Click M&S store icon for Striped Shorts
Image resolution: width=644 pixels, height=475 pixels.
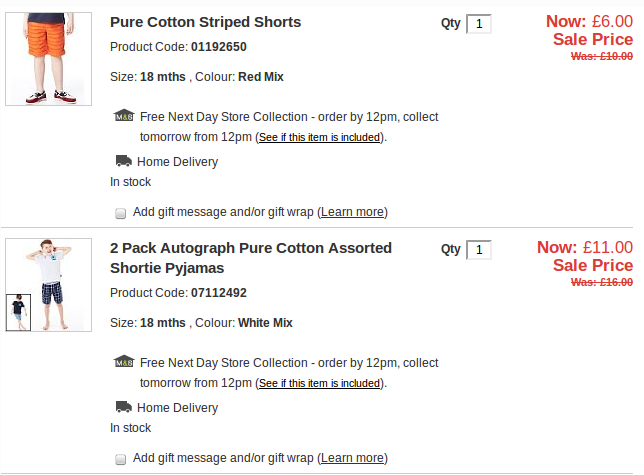pos(124,116)
